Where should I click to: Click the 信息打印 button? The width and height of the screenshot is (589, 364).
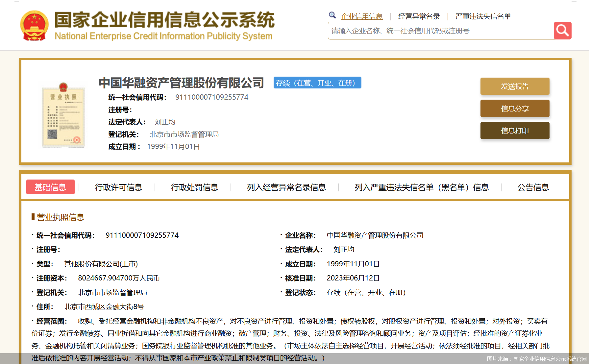coord(515,131)
